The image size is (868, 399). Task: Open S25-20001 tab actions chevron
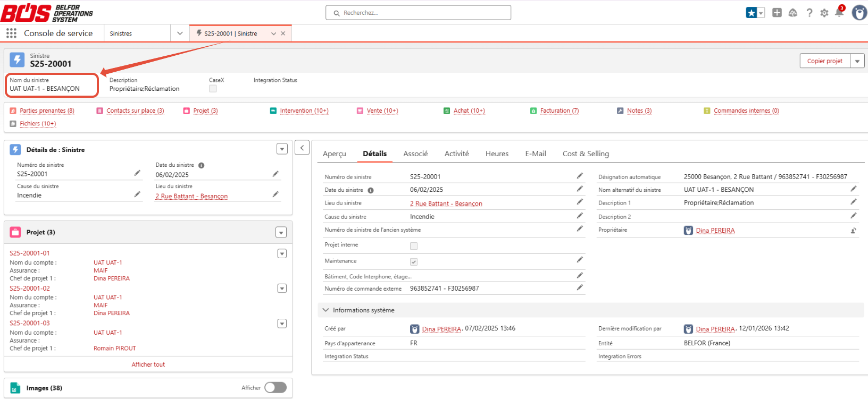(x=273, y=33)
